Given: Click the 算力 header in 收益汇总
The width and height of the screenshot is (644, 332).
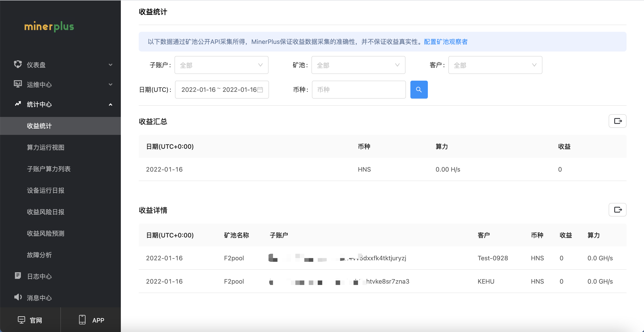Looking at the screenshot, I should point(442,147).
